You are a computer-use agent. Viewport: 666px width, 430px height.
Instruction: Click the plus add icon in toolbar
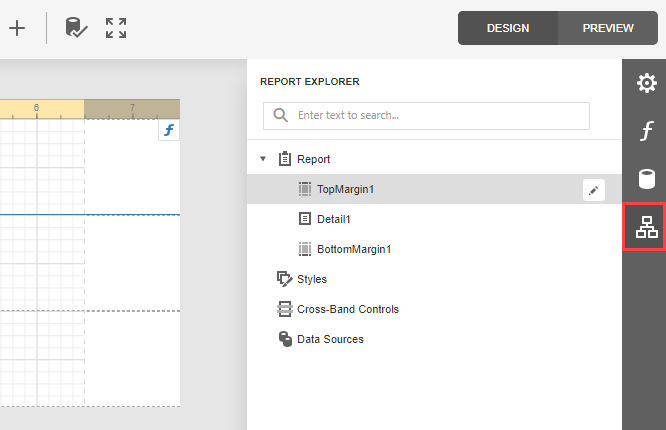(16, 28)
